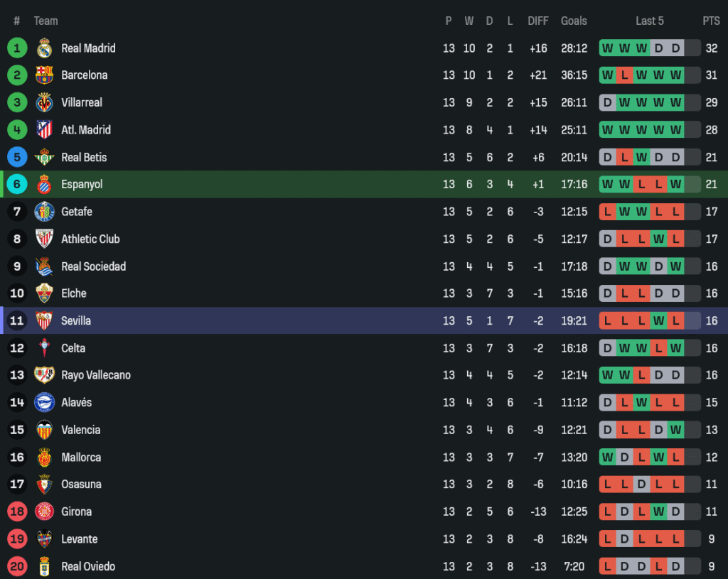Image resolution: width=728 pixels, height=579 pixels.
Task: Click the red position 18 badge
Action: [x=17, y=512]
